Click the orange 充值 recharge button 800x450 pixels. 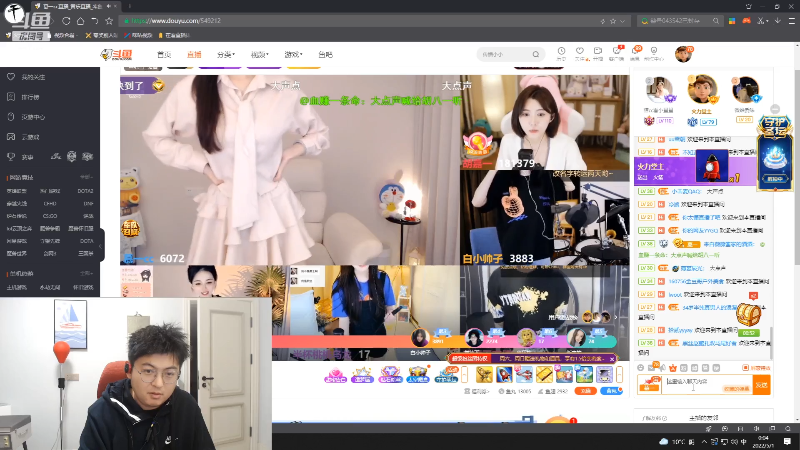coord(585,391)
